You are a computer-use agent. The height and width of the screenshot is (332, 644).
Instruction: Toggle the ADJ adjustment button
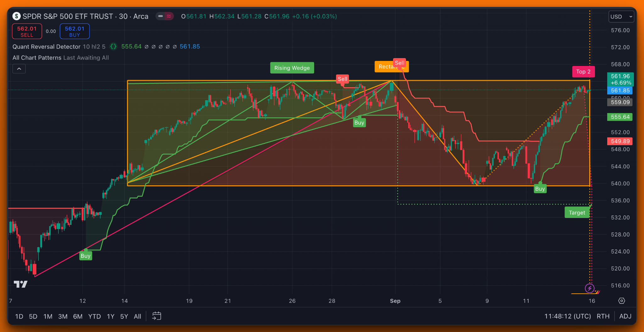coord(625,316)
